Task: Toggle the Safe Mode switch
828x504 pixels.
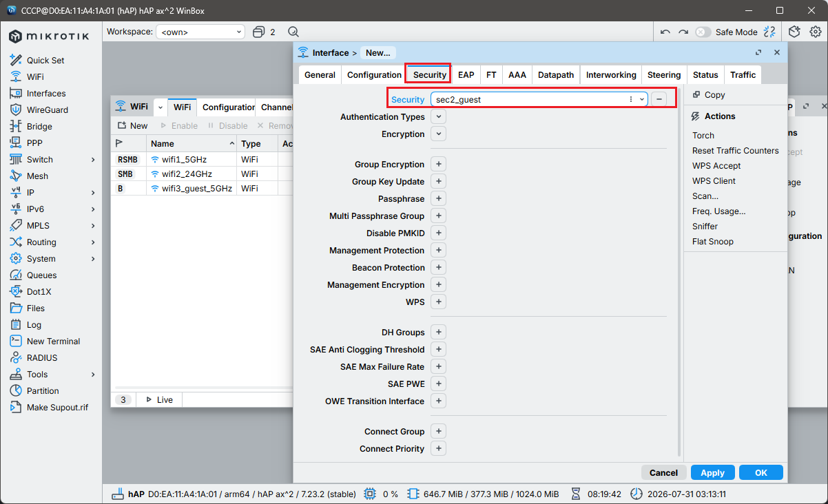Action: pos(703,32)
